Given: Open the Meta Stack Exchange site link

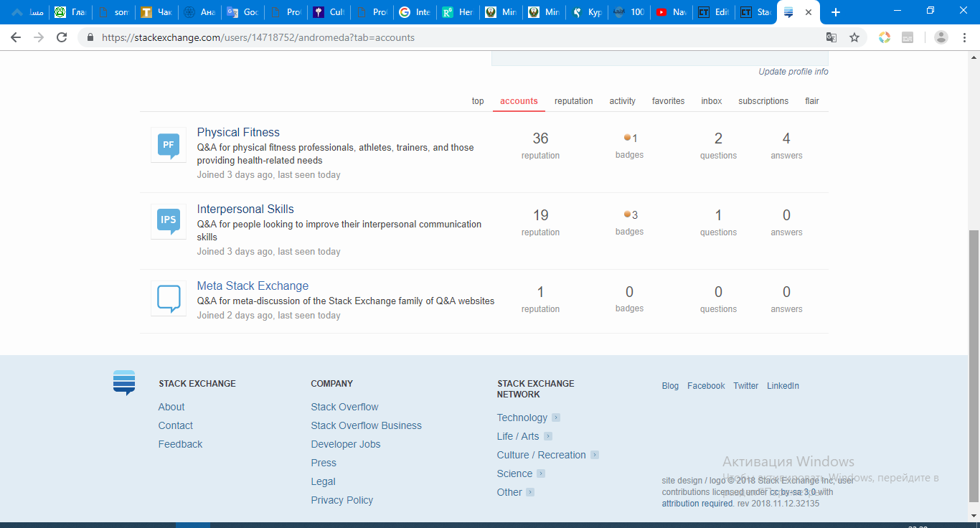Looking at the screenshot, I should tap(253, 286).
